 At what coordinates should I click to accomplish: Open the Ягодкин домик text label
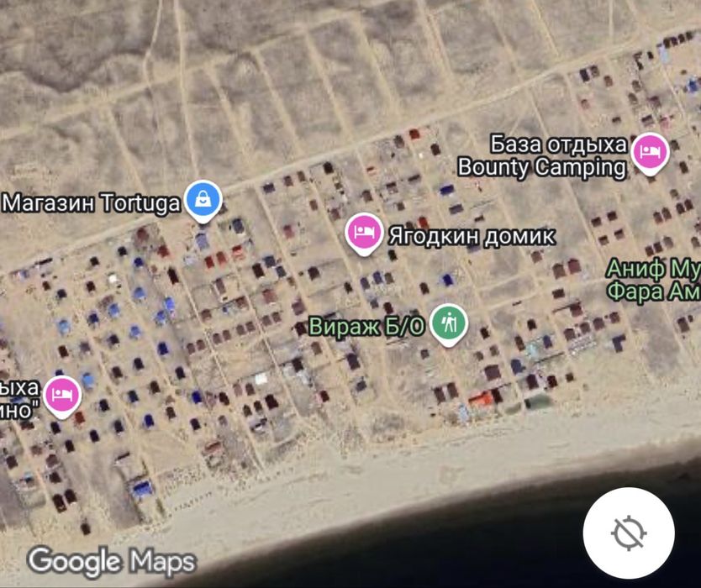pos(472,236)
